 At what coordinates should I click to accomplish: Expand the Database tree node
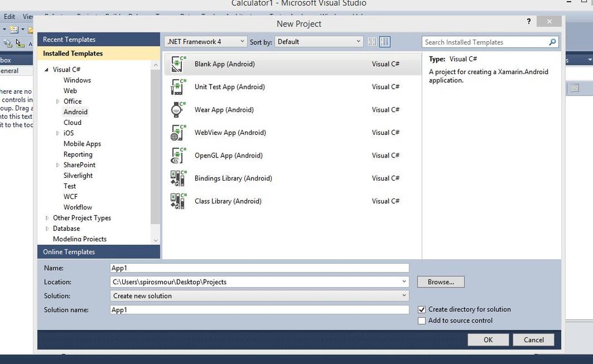point(47,229)
